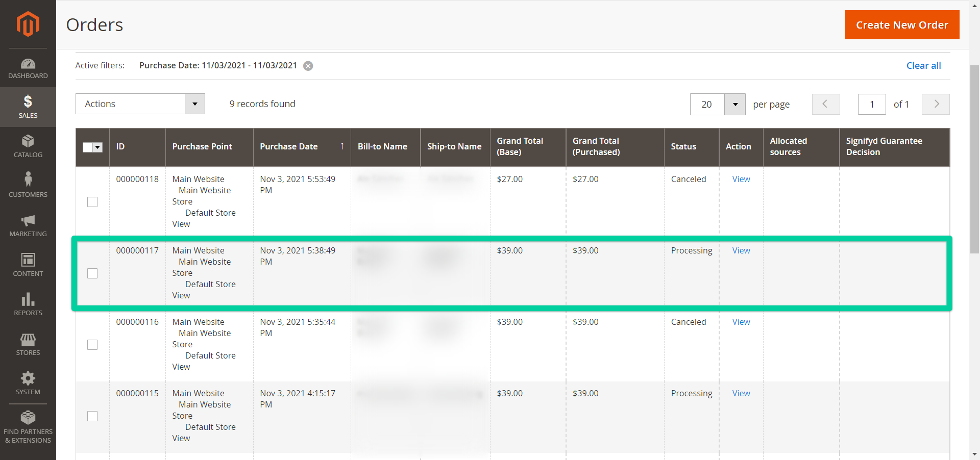
Task: Open the Catalog sidebar menu
Action: point(28,146)
